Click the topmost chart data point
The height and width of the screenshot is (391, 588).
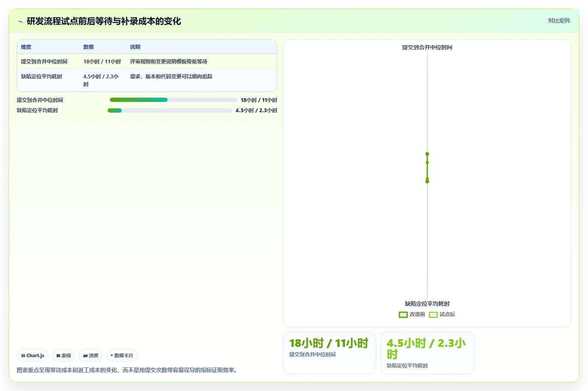[x=427, y=154]
